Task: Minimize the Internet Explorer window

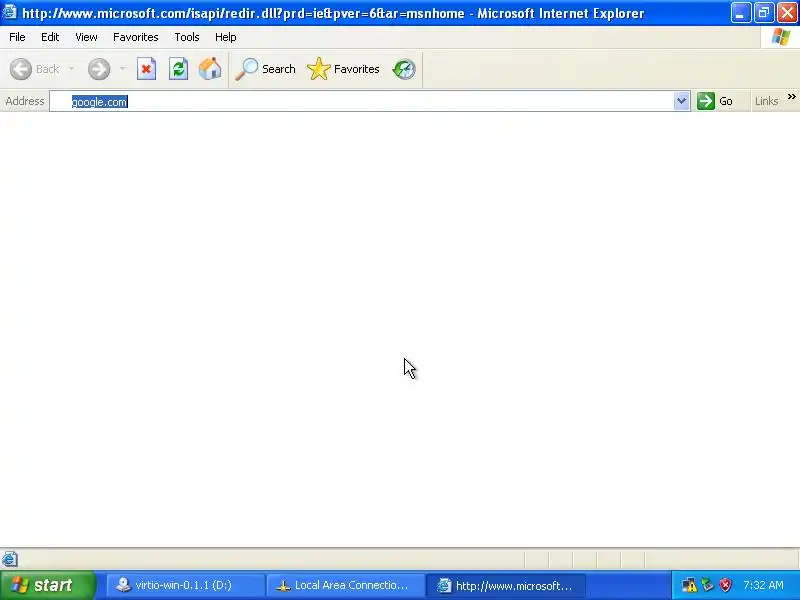Action: tap(740, 13)
